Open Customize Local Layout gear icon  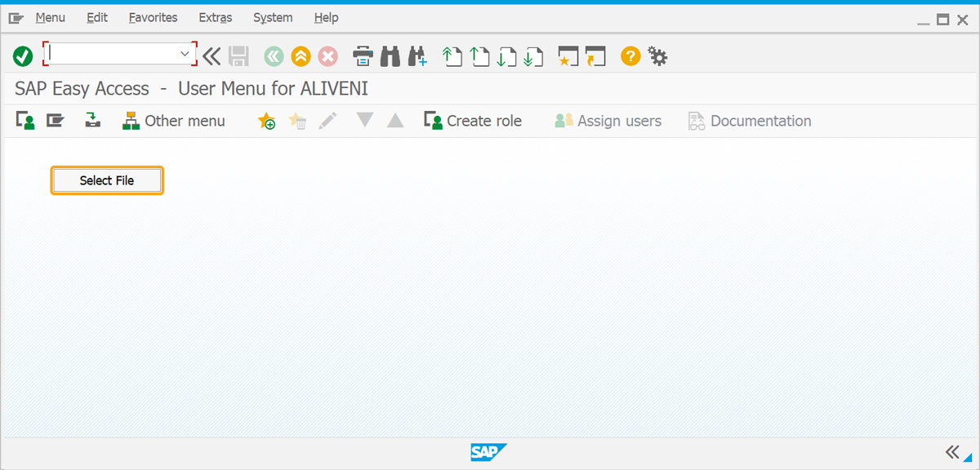click(x=657, y=55)
